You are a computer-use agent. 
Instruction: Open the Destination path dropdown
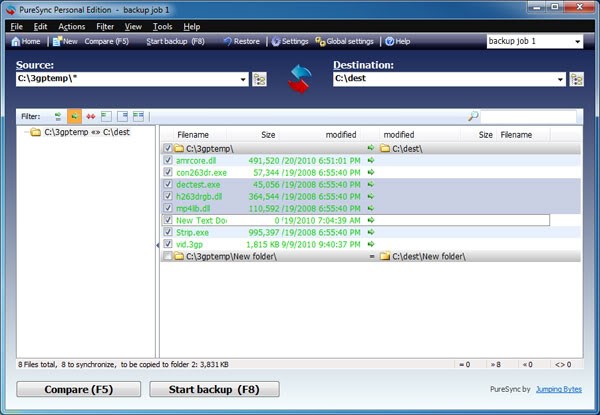pyautogui.click(x=560, y=80)
